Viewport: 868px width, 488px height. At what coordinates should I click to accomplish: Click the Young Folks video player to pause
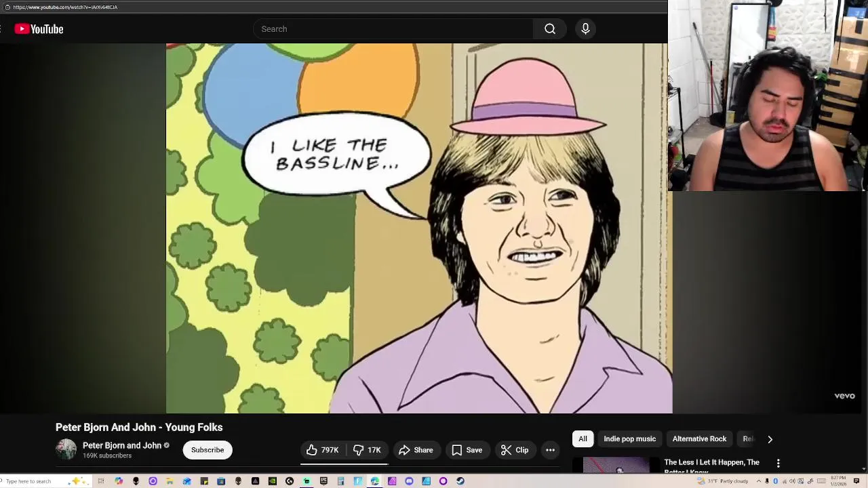(419, 228)
